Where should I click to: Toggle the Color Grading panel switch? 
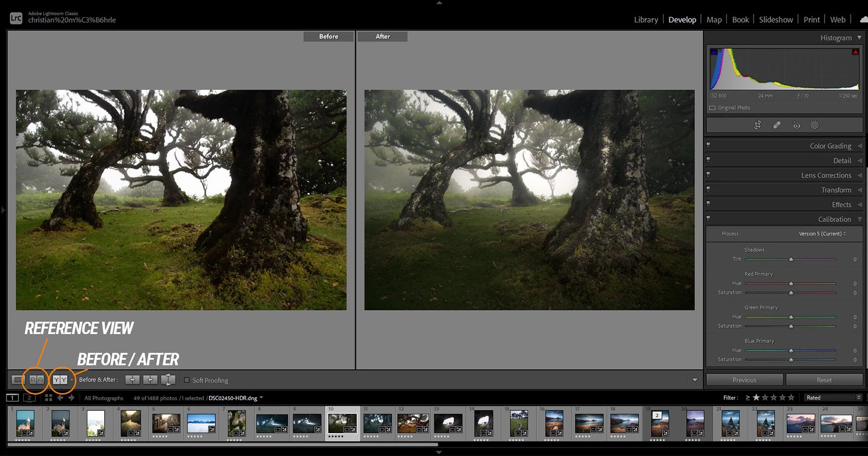click(x=708, y=145)
